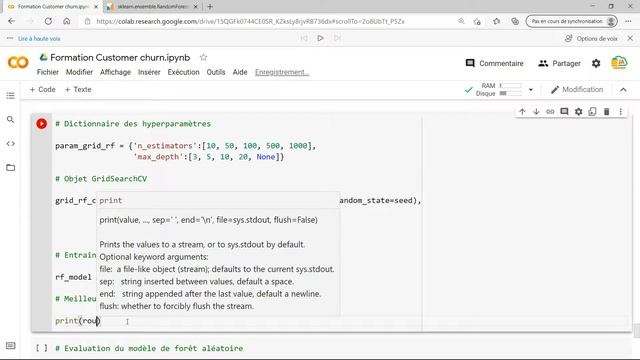Screen dimensions: 640x360
Task: Run the GridSearchCV code cell
Action: (x=41, y=124)
